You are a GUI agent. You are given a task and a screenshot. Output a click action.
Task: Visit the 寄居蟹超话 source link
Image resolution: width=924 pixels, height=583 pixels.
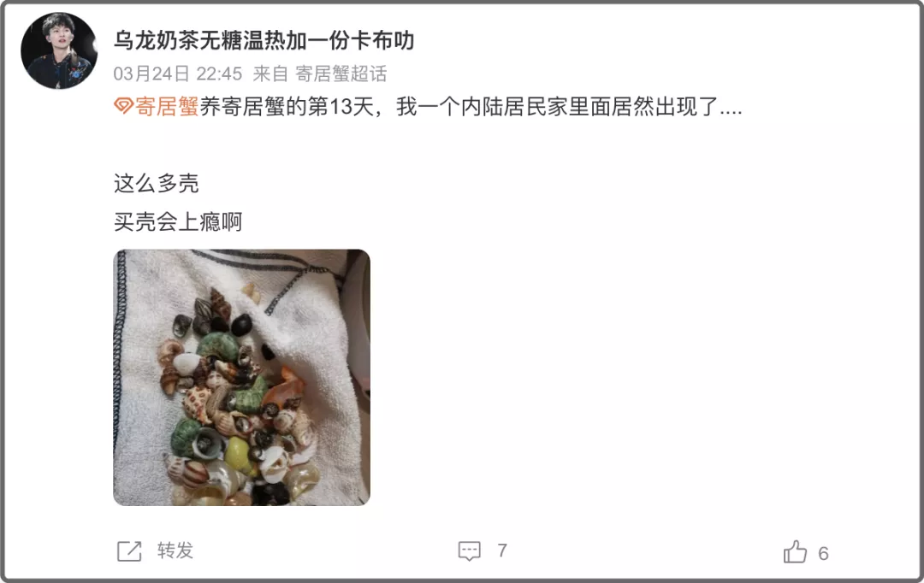(x=341, y=74)
